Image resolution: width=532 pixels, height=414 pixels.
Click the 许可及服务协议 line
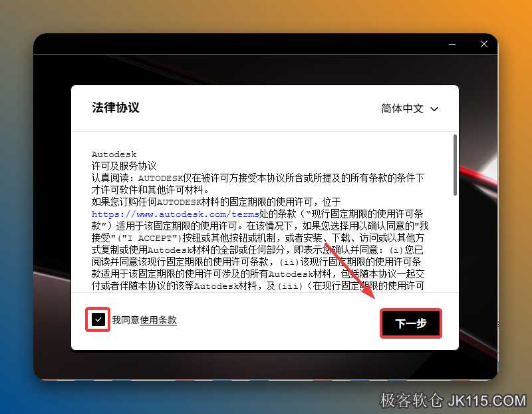124,166
